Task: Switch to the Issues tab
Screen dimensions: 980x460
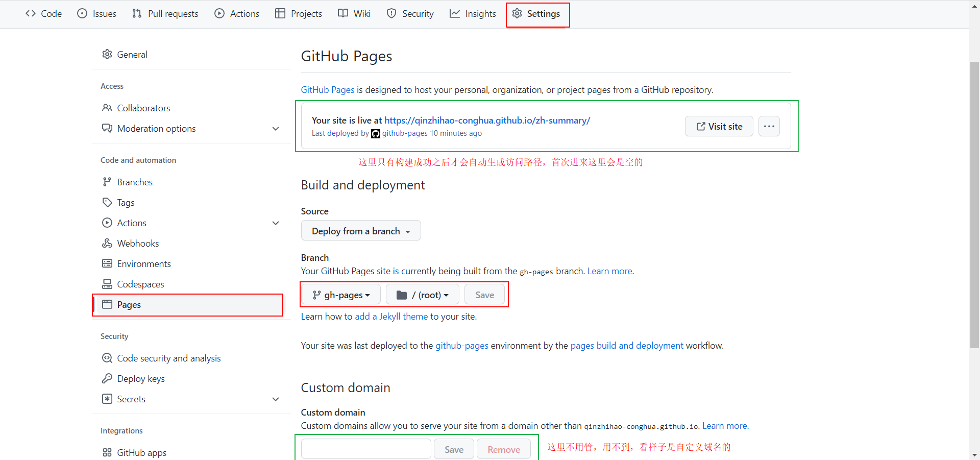Action: 97,14
